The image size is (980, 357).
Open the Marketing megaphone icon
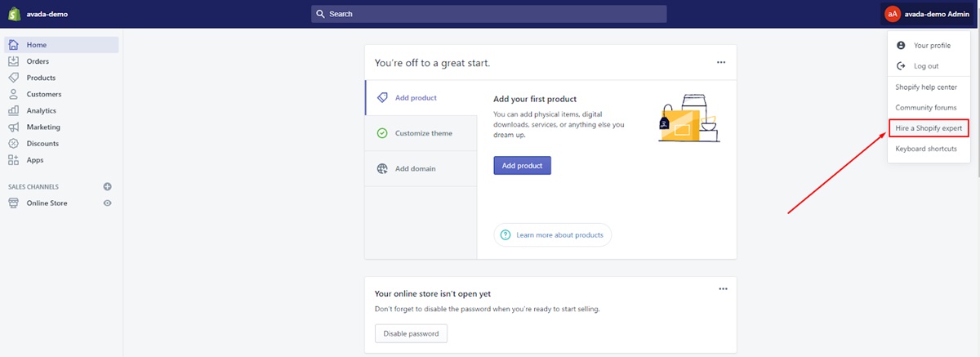pyautogui.click(x=13, y=127)
